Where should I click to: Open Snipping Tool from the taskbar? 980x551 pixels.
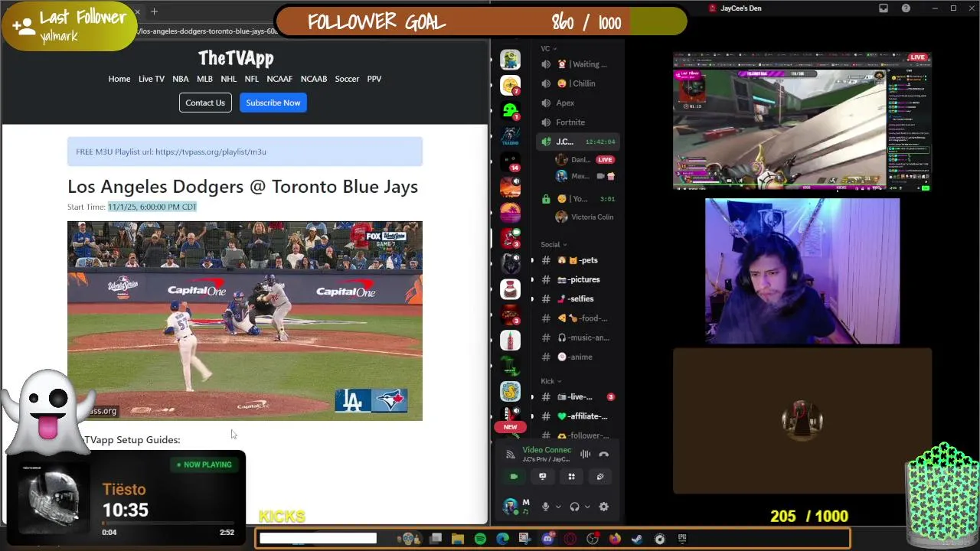click(524, 539)
